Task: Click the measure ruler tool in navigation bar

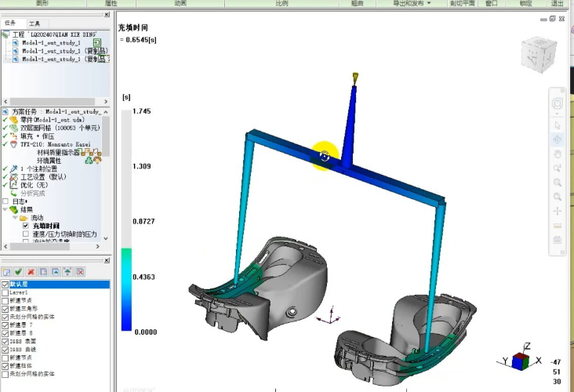Action: pyautogui.click(x=558, y=225)
